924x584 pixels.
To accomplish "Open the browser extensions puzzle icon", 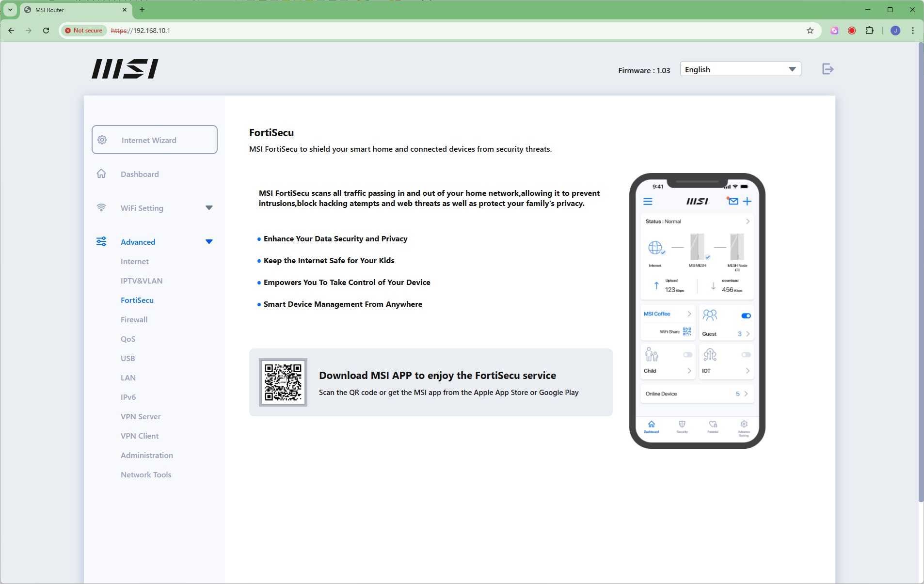I will coord(869,31).
